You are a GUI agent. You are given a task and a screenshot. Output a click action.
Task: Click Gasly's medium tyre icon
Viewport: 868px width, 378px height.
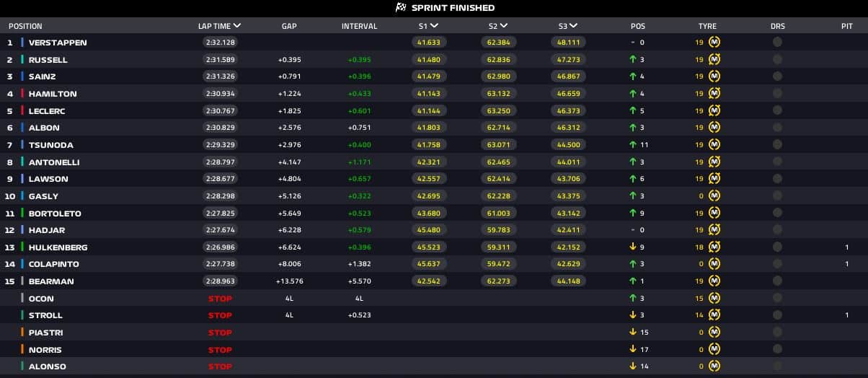pyautogui.click(x=714, y=196)
